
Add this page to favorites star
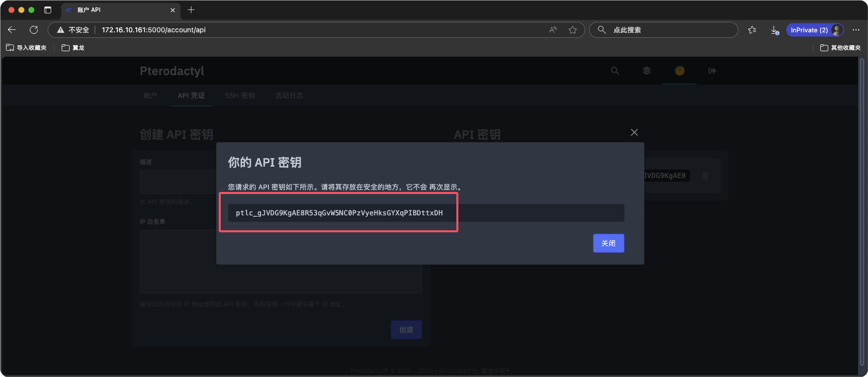pos(573,30)
